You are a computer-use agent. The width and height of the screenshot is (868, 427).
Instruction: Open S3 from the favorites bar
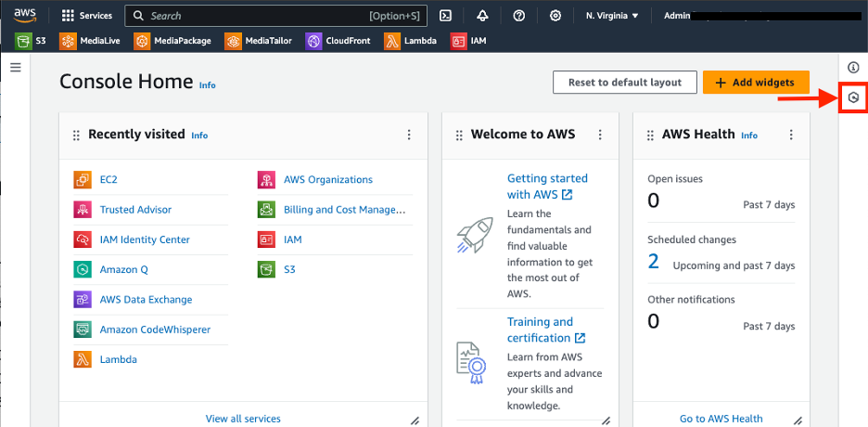coord(32,41)
